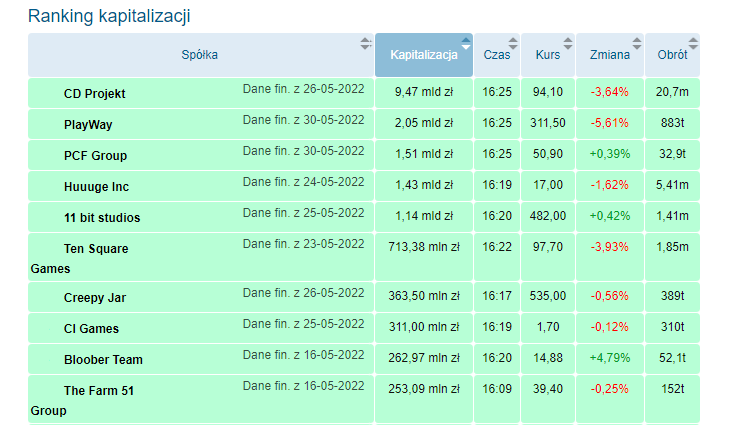Open the PlayWay company link
This screenshot has width=750, height=425.
(88, 124)
